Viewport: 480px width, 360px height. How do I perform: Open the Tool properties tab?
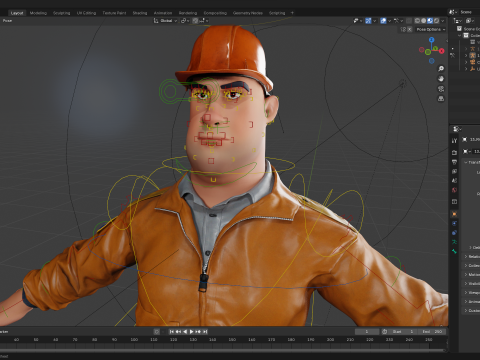pos(454,141)
